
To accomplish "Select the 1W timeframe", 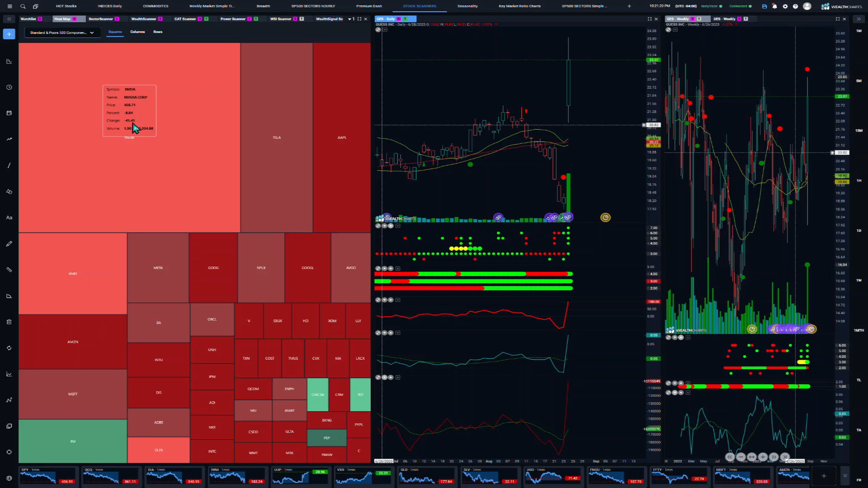I will click(859, 280).
